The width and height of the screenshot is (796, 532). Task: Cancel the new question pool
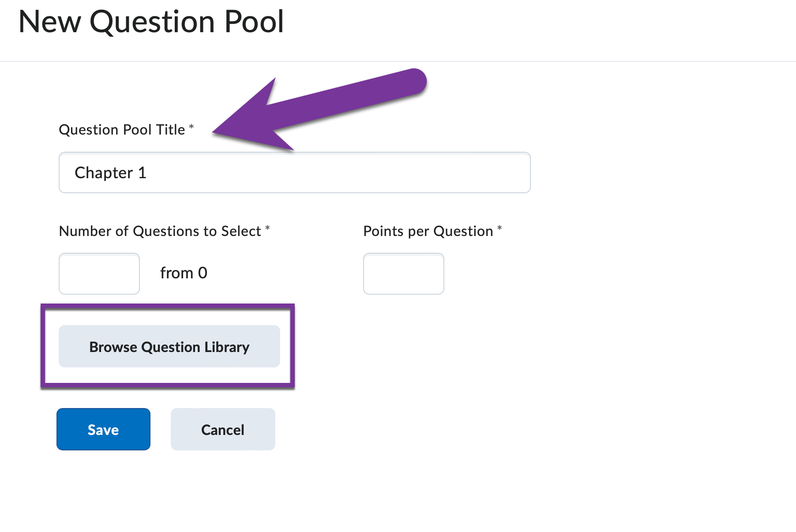(223, 429)
